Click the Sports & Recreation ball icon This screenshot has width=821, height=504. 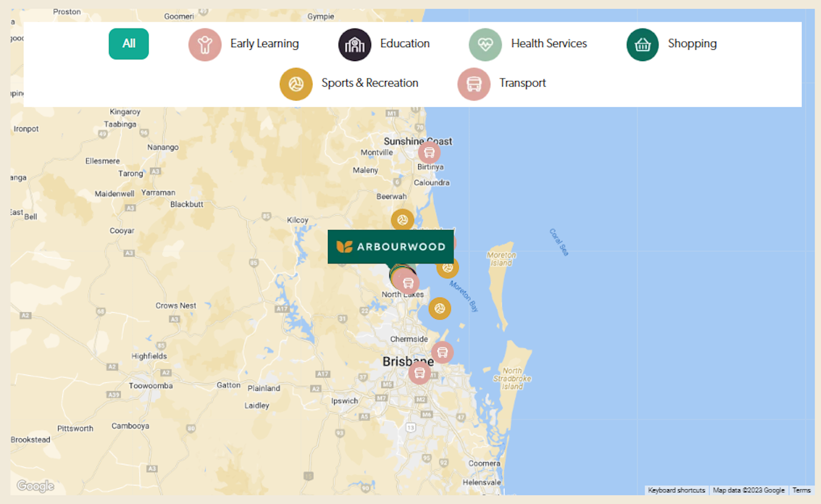pyautogui.click(x=296, y=84)
